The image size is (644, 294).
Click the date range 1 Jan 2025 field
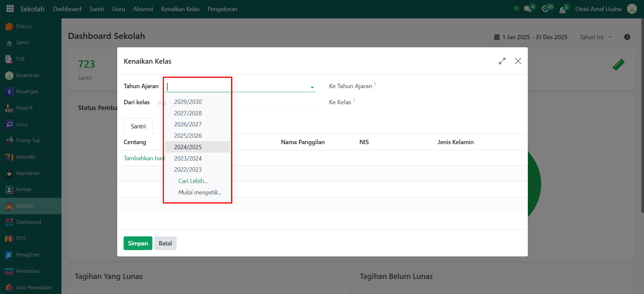click(x=531, y=37)
